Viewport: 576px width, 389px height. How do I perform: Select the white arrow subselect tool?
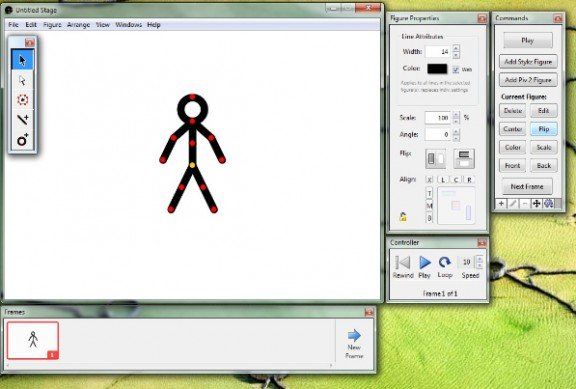(x=22, y=80)
